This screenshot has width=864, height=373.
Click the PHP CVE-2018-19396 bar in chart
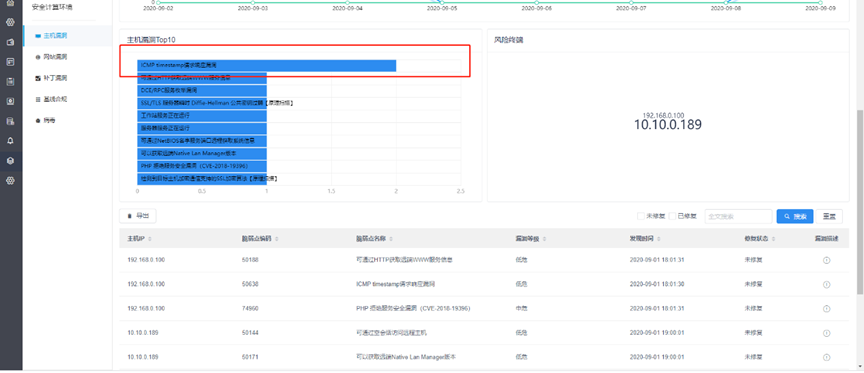pyautogui.click(x=202, y=166)
